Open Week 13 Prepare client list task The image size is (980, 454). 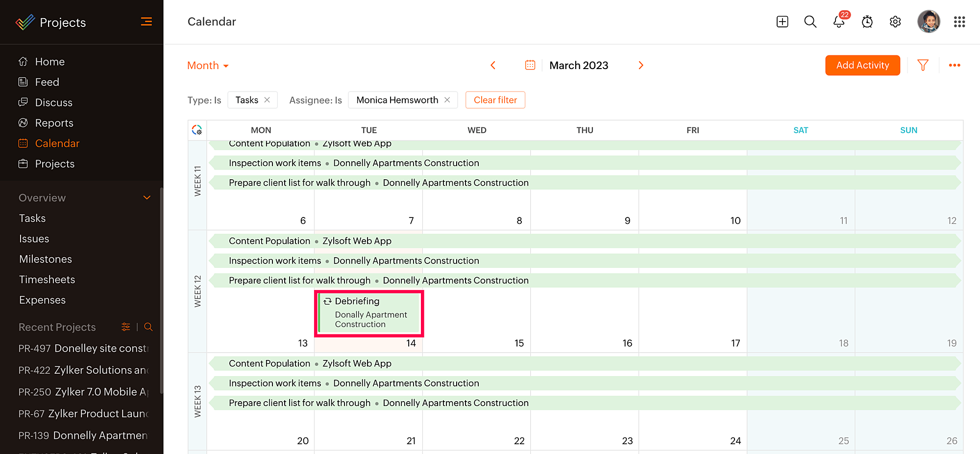585,403
